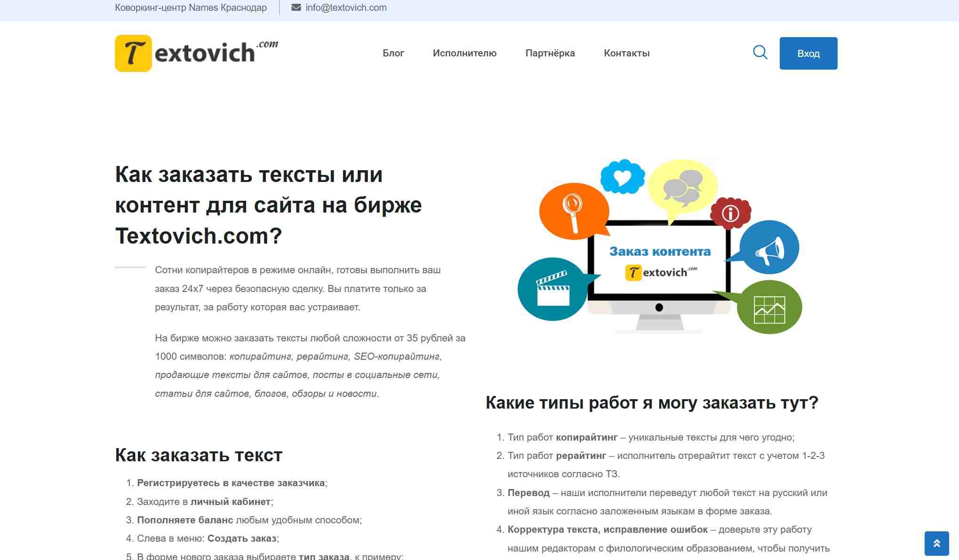Click green chart bubble icon
959x560 pixels.
click(769, 308)
